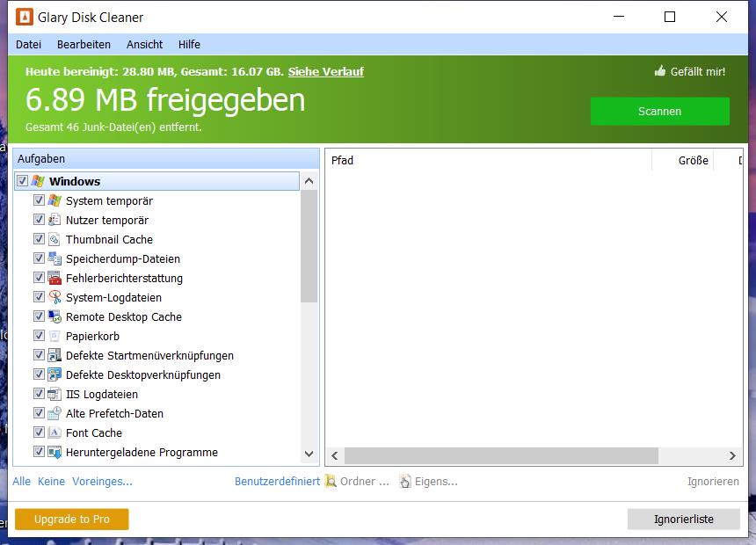Select all tasks with Alle link
756x545 pixels.
tap(21, 482)
